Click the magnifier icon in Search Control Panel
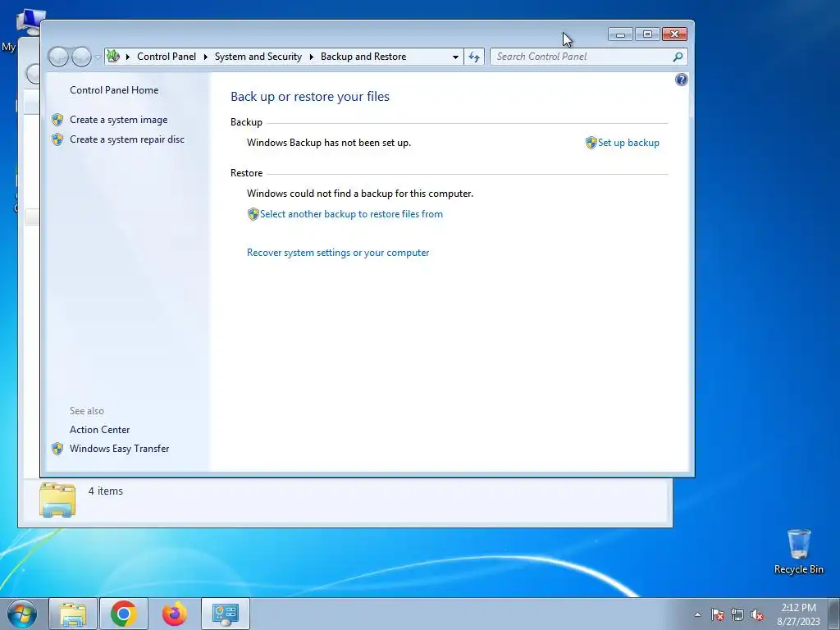Image resolution: width=840 pixels, height=630 pixels. [x=678, y=57]
